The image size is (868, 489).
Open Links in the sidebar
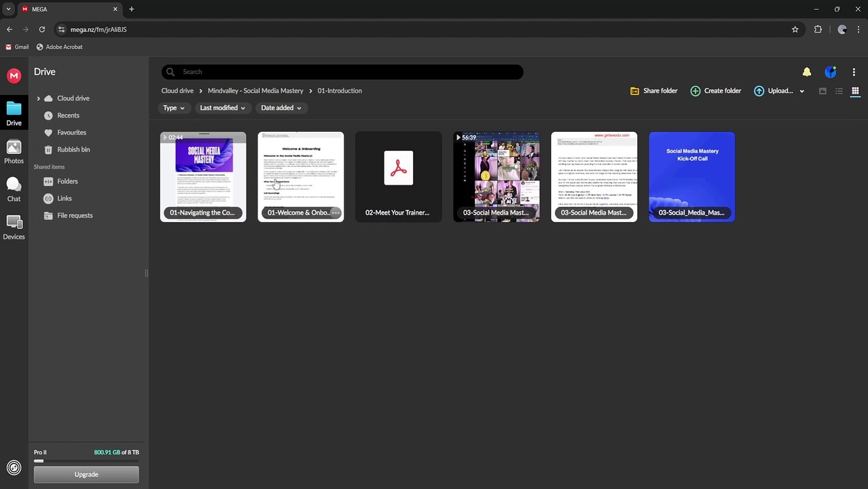[x=65, y=198]
